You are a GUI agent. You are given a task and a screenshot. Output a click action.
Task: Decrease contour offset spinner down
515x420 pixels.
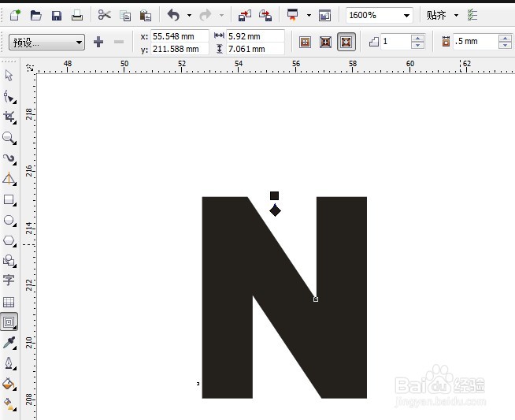tap(505, 46)
